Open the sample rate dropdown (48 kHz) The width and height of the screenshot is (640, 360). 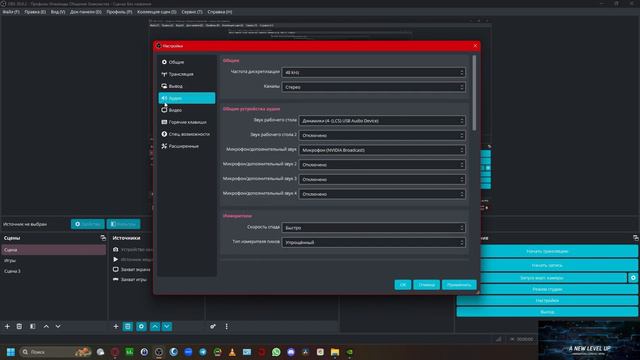point(373,72)
